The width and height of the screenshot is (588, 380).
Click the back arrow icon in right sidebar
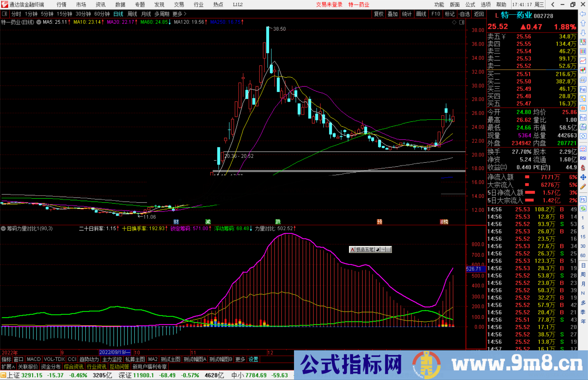pyautogui.click(x=583, y=14)
